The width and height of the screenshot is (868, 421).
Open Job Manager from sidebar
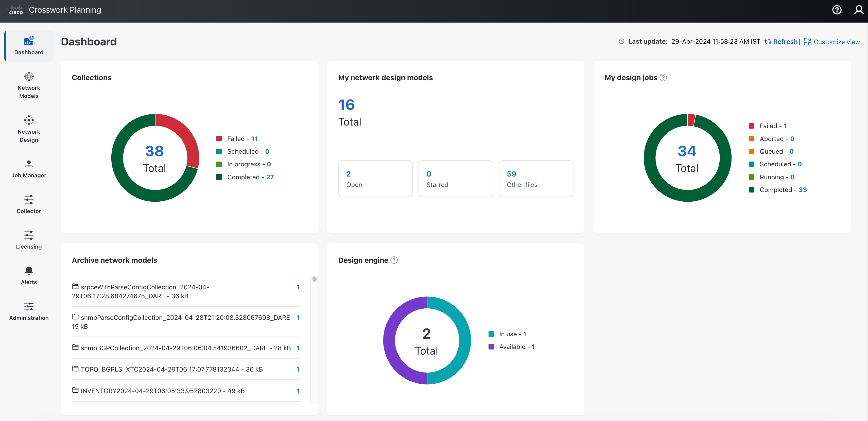coord(29,169)
